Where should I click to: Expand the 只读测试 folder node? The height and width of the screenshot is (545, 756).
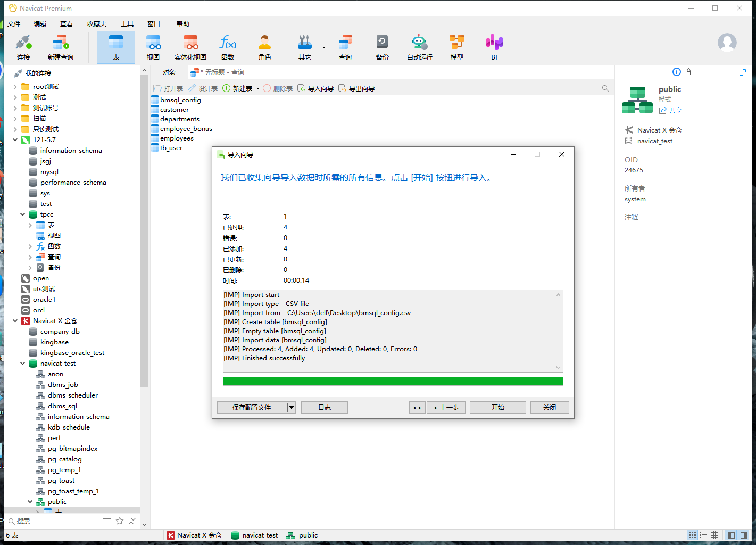click(15, 129)
